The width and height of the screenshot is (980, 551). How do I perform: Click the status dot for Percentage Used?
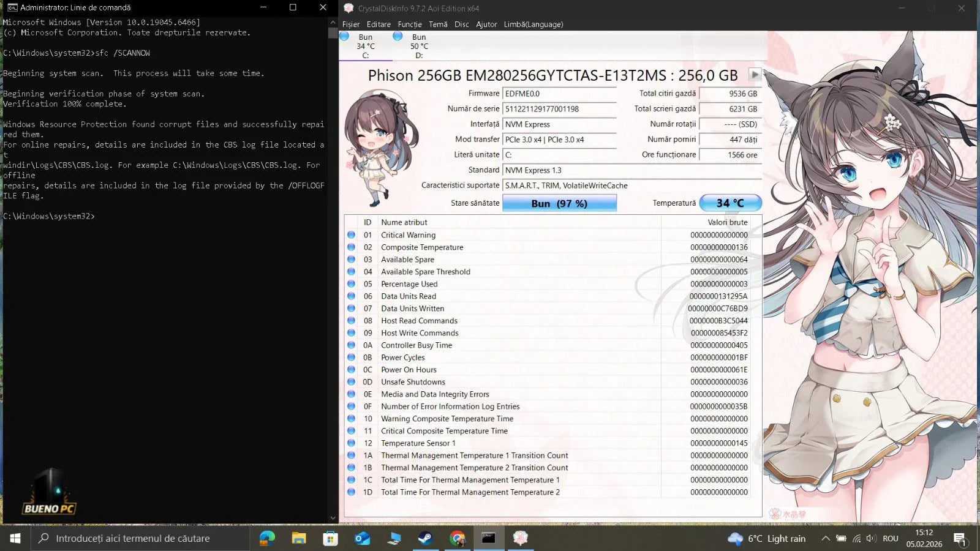(351, 283)
